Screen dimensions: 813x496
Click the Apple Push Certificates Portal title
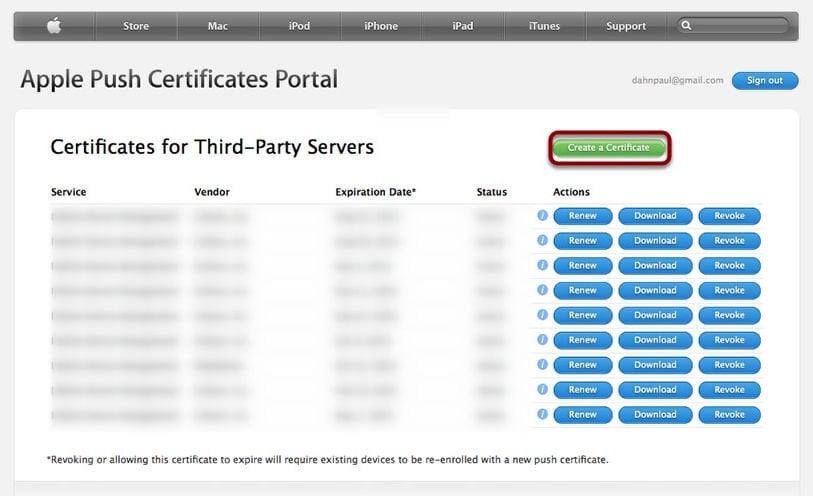tap(179, 79)
